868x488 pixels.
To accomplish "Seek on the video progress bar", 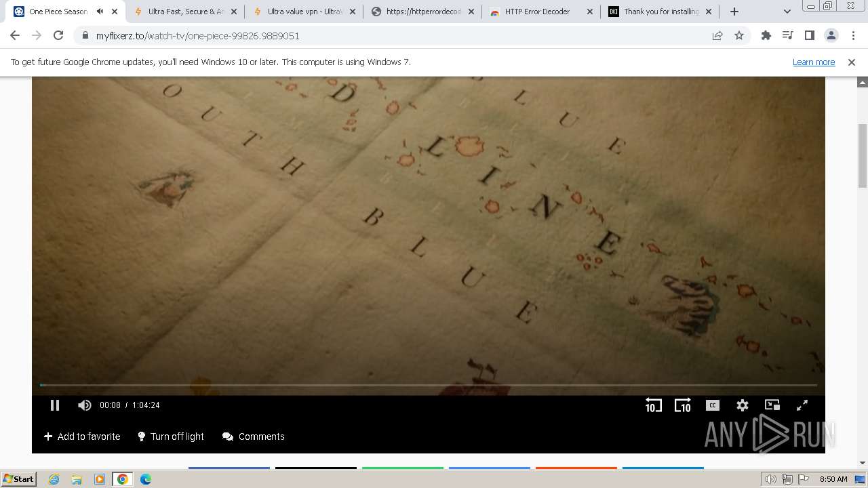I will coord(429,385).
